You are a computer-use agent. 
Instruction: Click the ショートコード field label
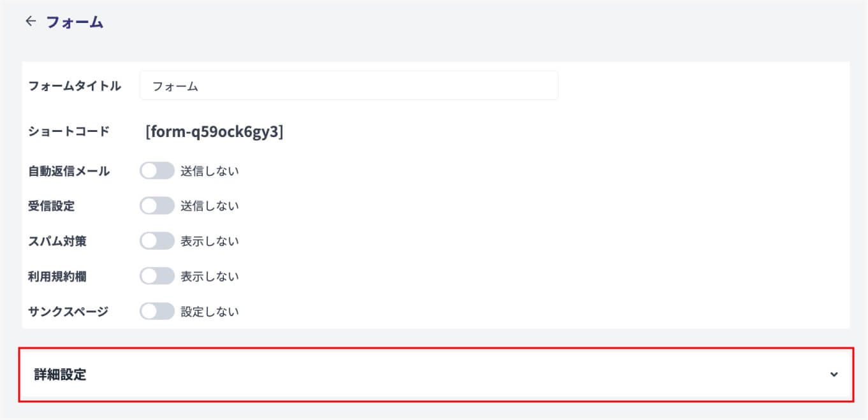(69, 131)
